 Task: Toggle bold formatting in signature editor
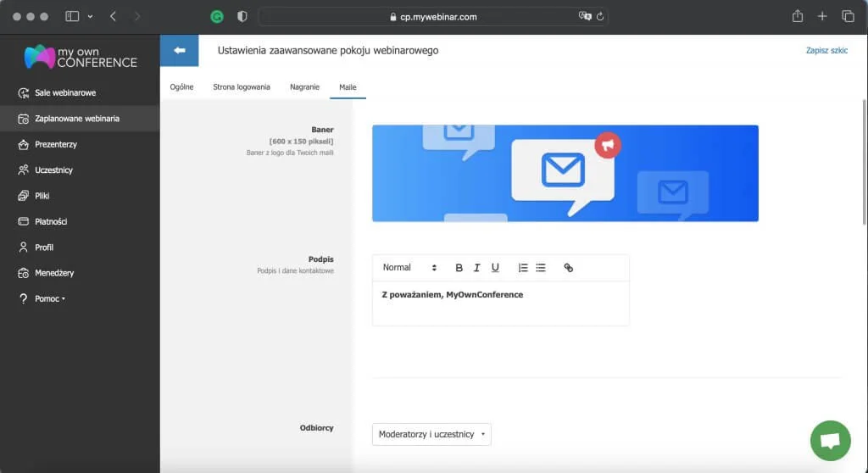(459, 268)
